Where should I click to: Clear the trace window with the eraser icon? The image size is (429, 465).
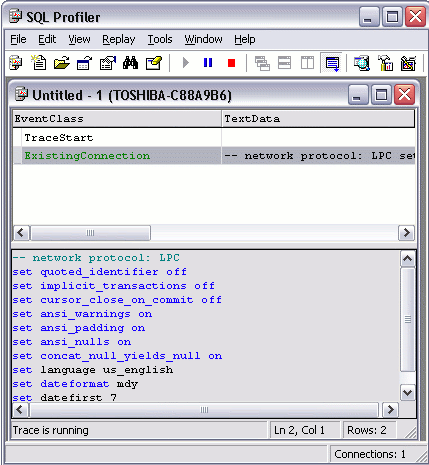[x=154, y=63]
